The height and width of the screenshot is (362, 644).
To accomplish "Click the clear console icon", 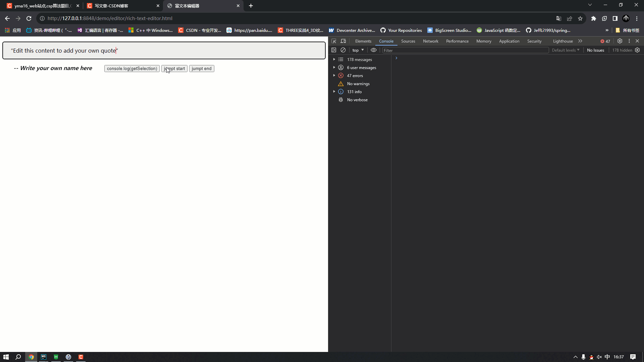I will [x=343, y=50].
